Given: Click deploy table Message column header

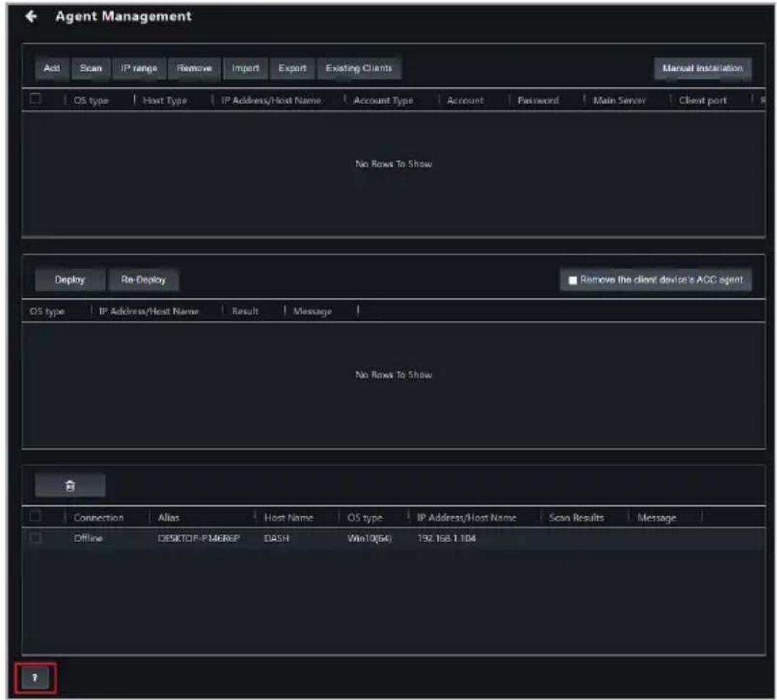Looking at the screenshot, I should (x=312, y=311).
